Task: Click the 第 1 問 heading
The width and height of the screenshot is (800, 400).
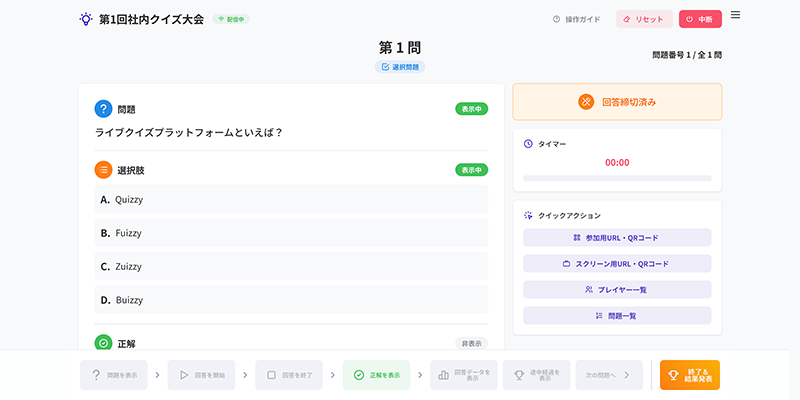Action: [x=400, y=48]
